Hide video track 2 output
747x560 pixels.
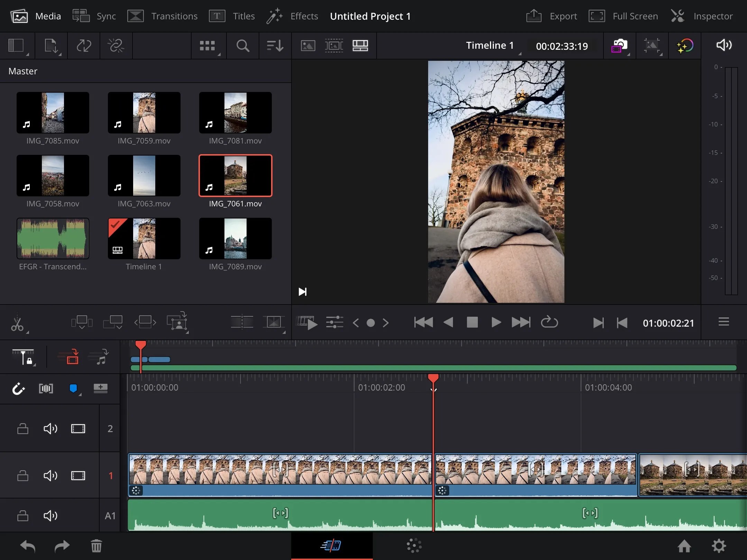[77, 429]
